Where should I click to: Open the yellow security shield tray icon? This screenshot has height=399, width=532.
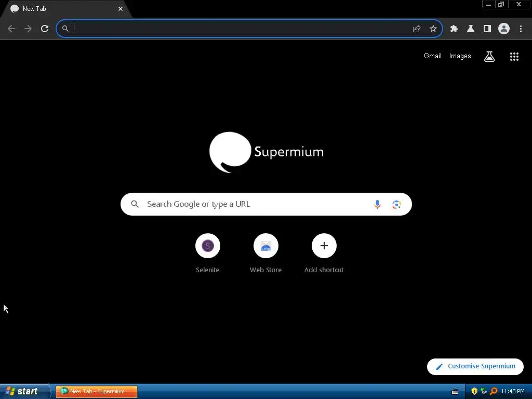point(474,391)
